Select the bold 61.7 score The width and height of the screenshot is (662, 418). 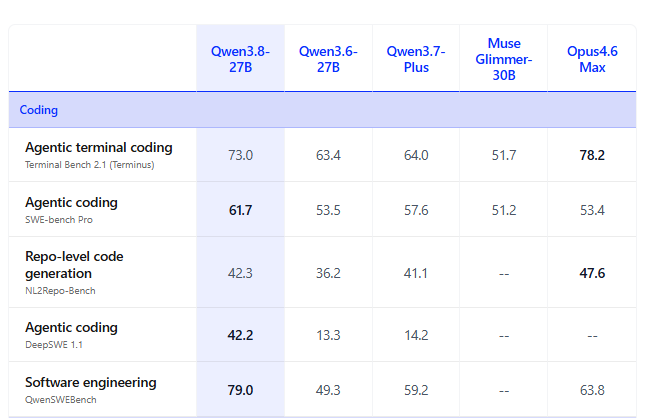click(240, 210)
